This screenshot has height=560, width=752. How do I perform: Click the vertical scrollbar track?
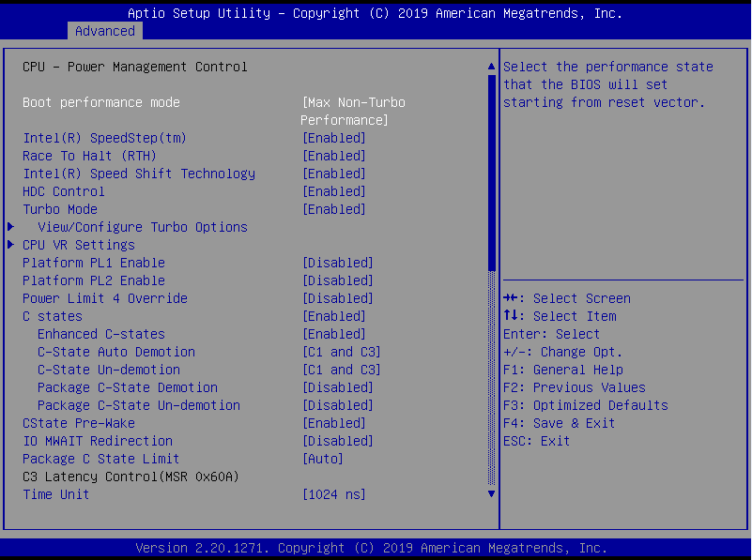pyautogui.click(x=491, y=375)
